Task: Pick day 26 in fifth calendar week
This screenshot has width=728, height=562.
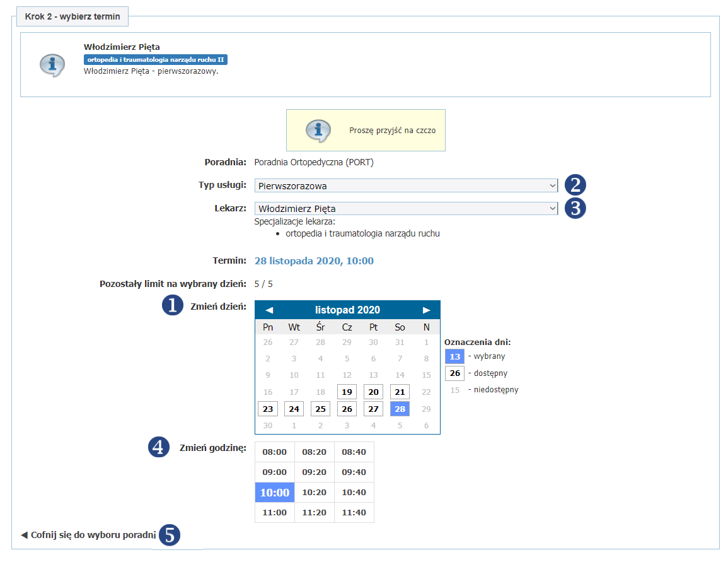Action: click(347, 409)
